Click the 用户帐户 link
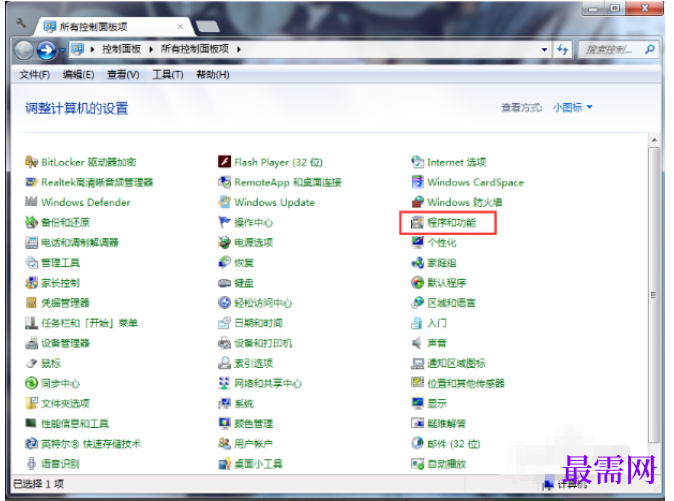 coord(253,443)
